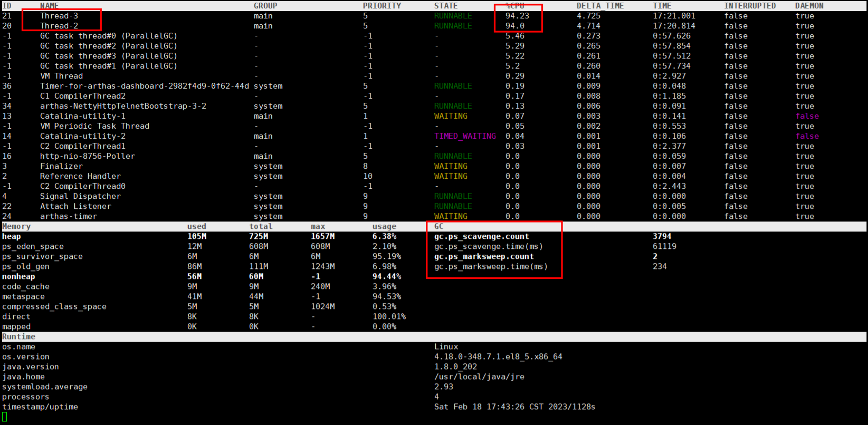Click the VM Thread row name
Screen dimensions: 868x425
tap(61, 76)
